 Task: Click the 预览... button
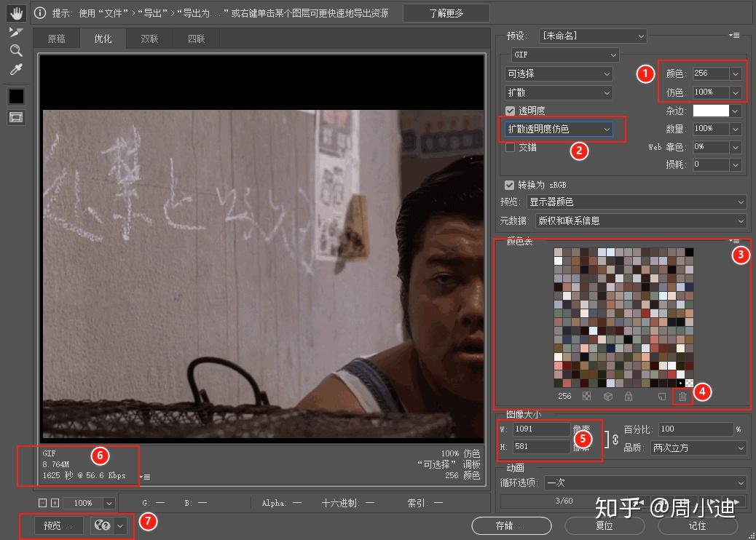[x=58, y=525]
